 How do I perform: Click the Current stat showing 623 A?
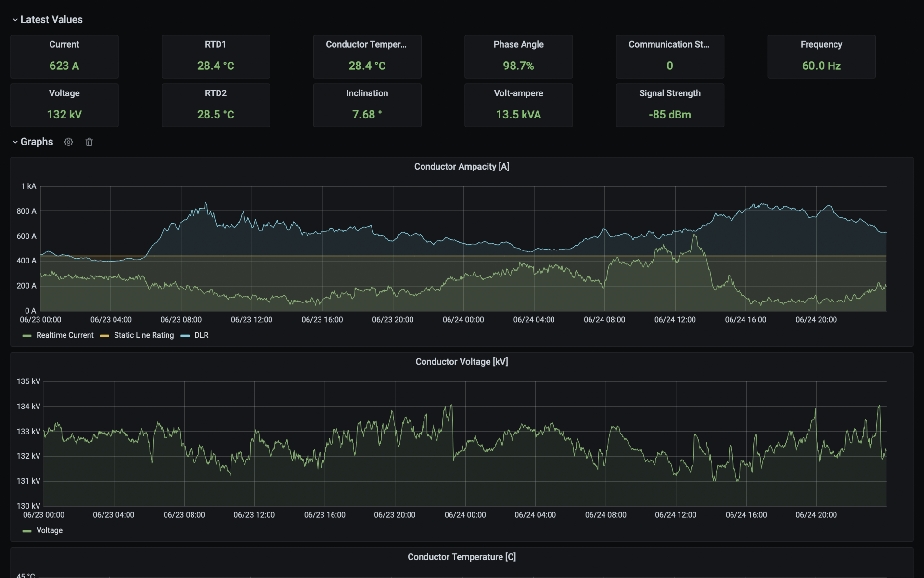(64, 56)
